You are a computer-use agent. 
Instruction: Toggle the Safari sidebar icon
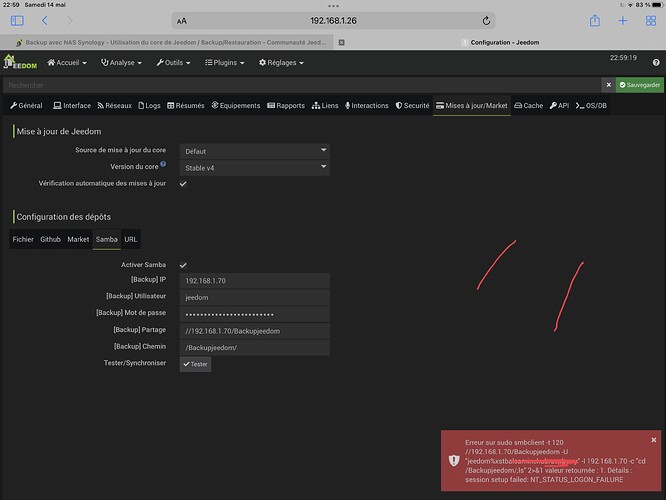17,20
